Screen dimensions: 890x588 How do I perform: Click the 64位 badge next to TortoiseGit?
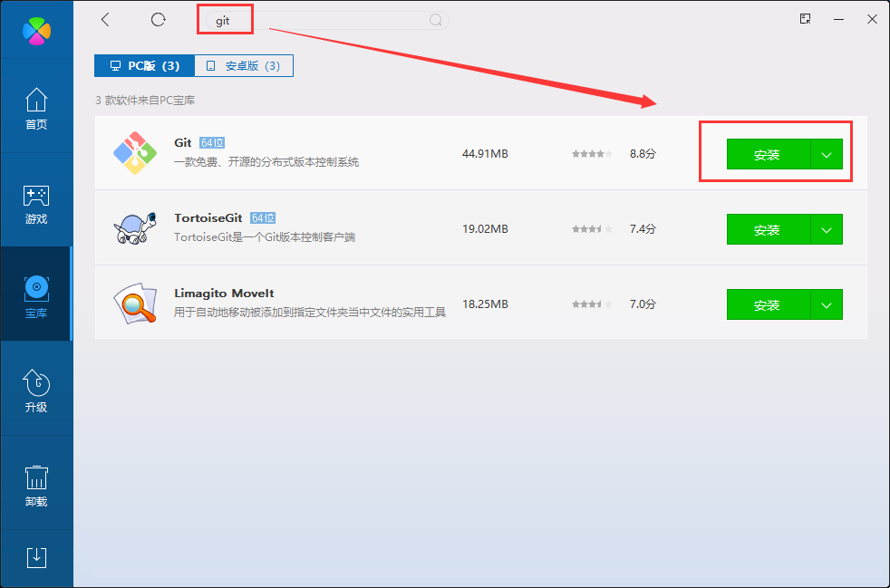263,218
